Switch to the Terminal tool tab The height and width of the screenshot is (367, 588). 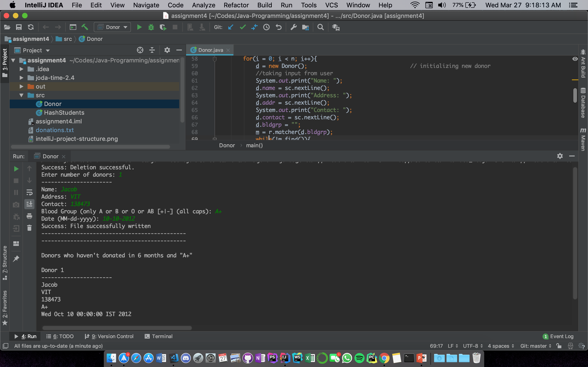tap(158, 336)
